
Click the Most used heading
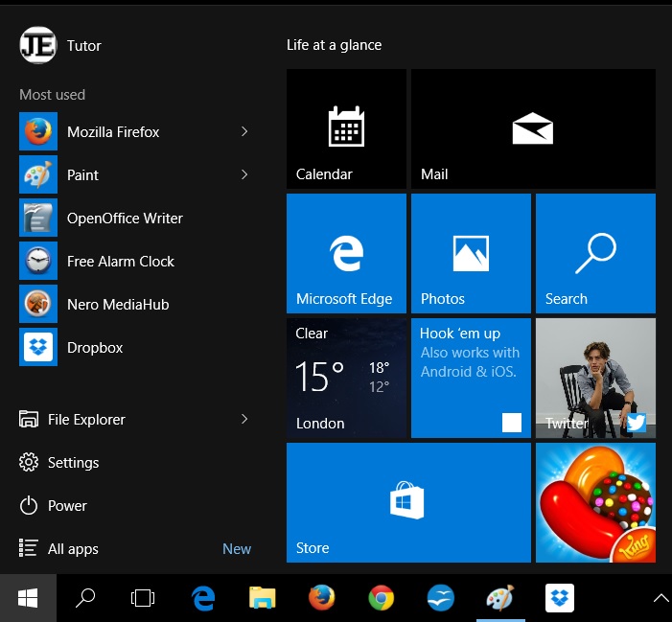tap(53, 95)
